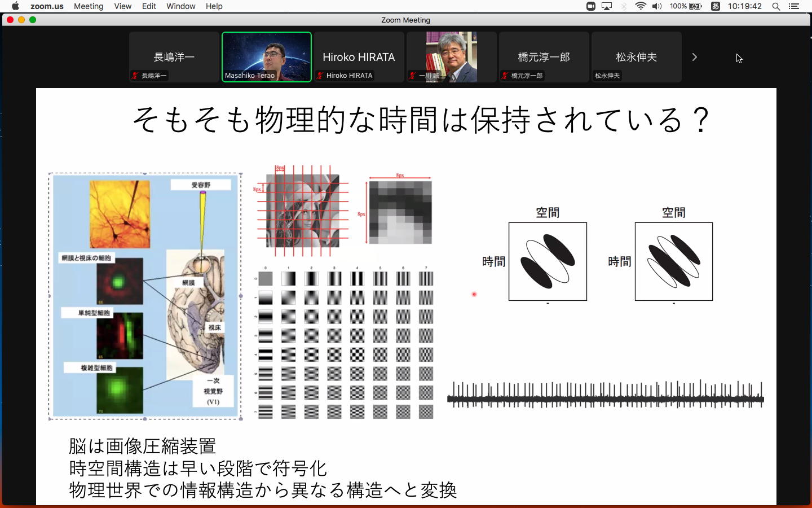Viewport: 812px width, 508px height.
Task: Select the 松永伸夫 participant tile
Action: [637, 57]
